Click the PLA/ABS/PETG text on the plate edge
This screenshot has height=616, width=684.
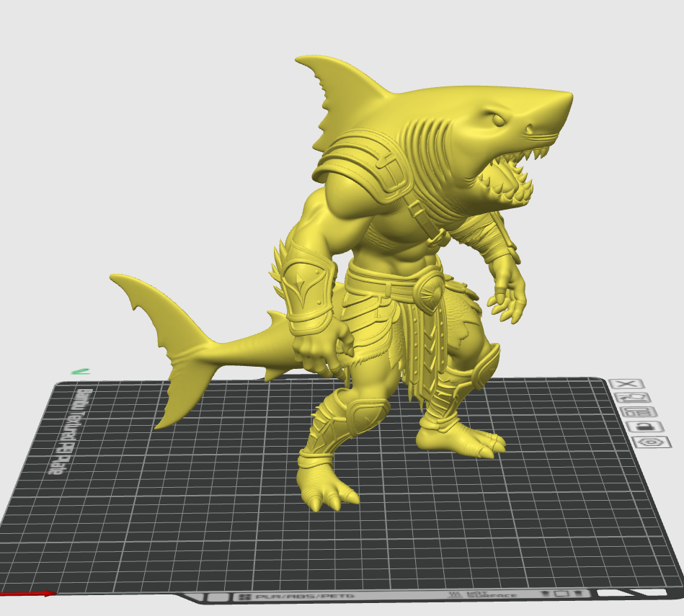tap(304, 596)
